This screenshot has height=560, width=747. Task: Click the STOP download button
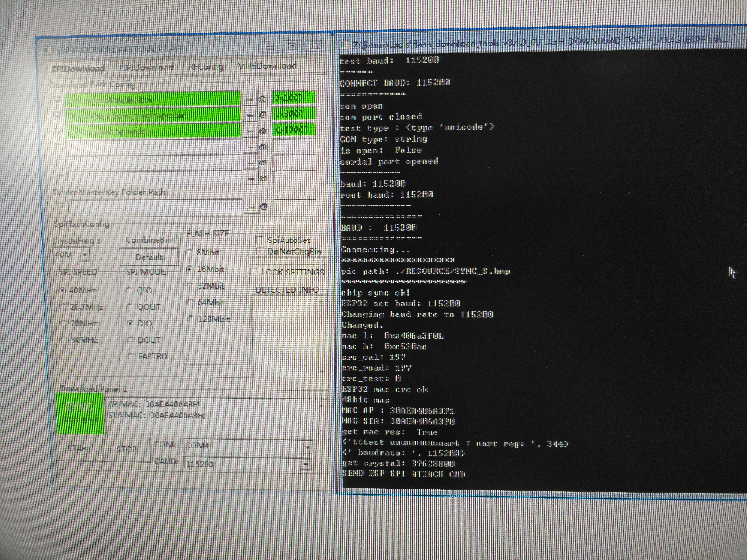pyautogui.click(x=127, y=449)
